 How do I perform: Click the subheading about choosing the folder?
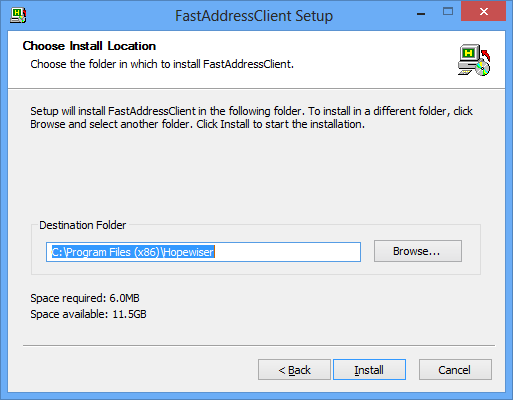(x=162, y=64)
